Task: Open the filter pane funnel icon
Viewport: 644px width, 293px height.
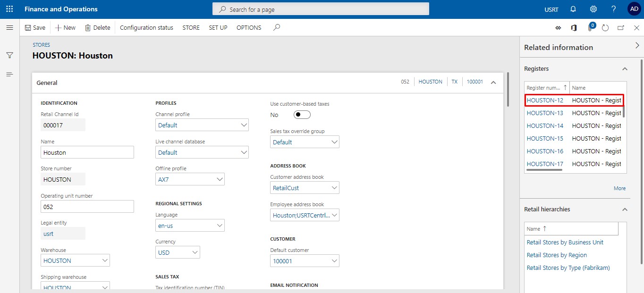Action: tap(9, 55)
